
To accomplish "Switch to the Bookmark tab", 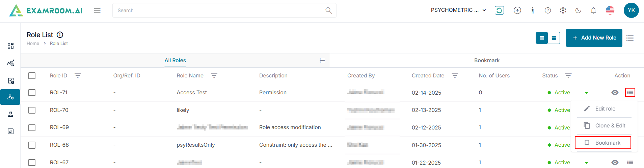I will pyautogui.click(x=487, y=61).
